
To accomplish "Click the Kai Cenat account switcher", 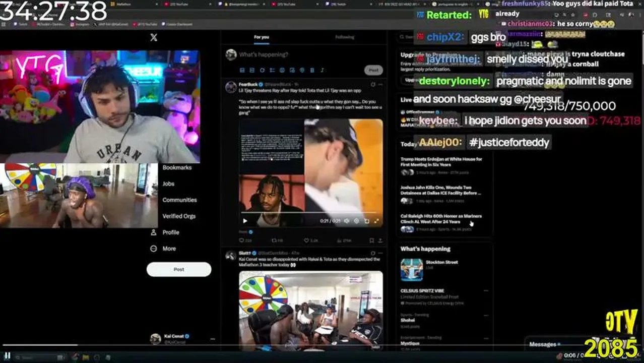I will (182, 339).
